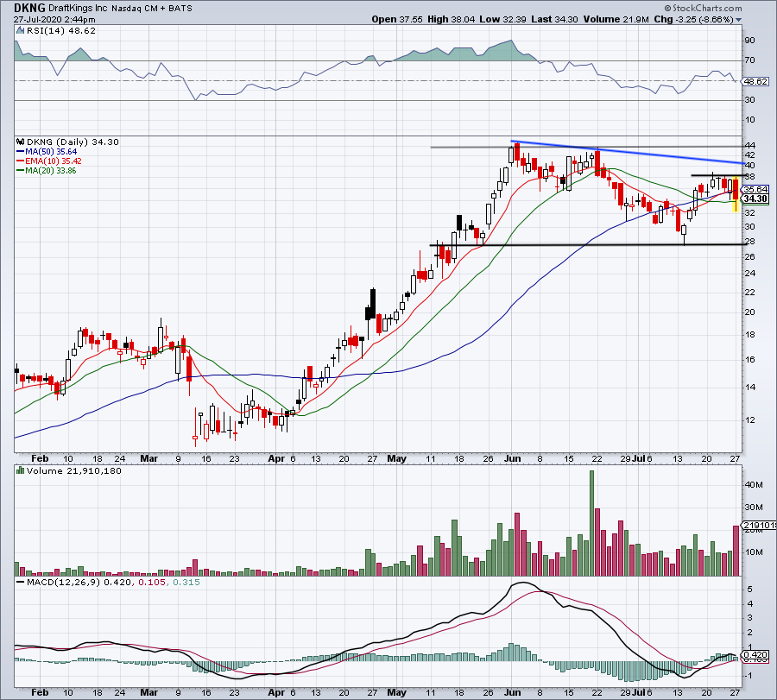Click the 48.62 RSI value tag on axis
The width and height of the screenshot is (777, 700).
point(755,81)
